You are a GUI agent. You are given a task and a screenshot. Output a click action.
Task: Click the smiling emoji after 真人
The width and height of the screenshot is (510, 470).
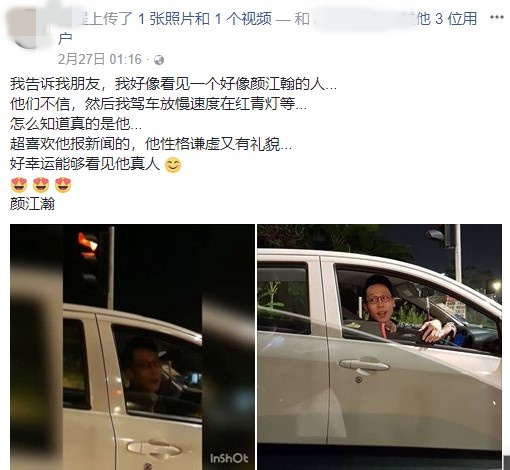point(173,165)
